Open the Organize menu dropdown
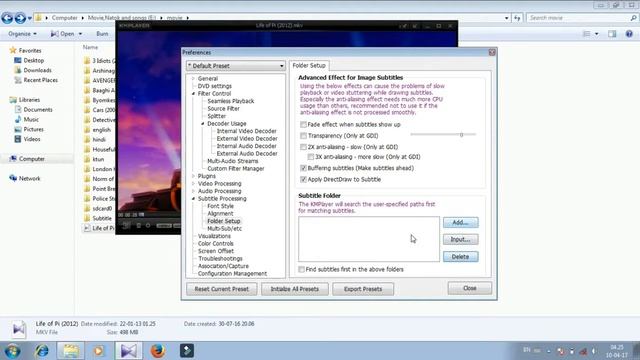 pyautogui.click(x=22, y=34)
